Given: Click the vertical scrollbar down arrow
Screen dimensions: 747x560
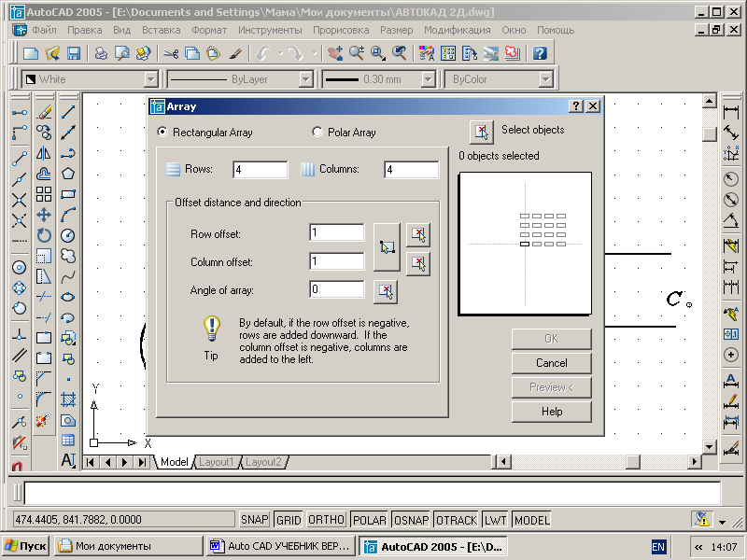Looking at the screenshot, I should 710,447.
